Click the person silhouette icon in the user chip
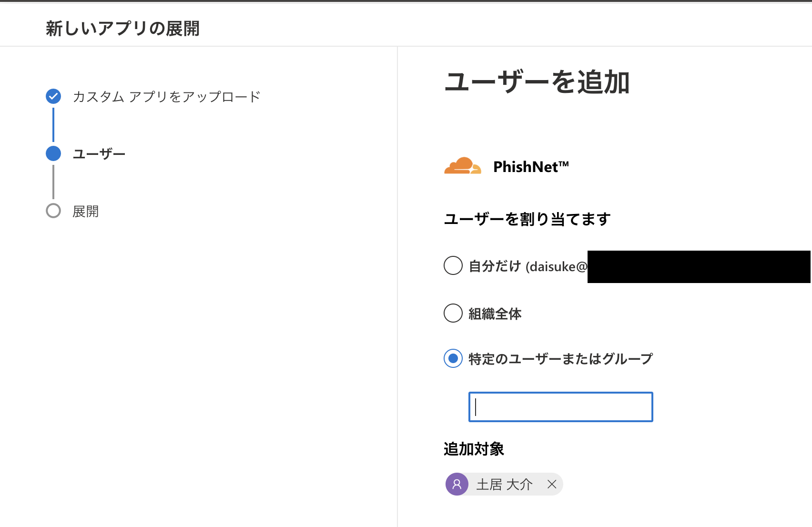 [457, 484]
